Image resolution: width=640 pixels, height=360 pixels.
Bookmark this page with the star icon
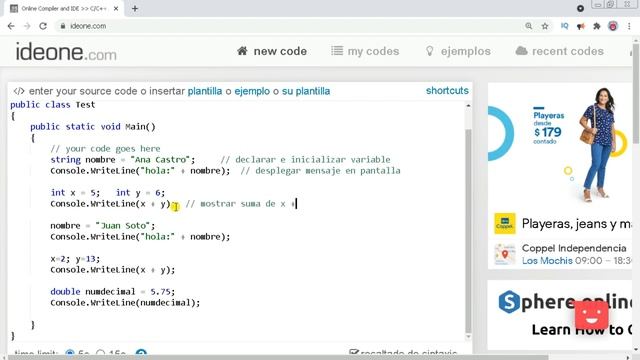(545, 26)
